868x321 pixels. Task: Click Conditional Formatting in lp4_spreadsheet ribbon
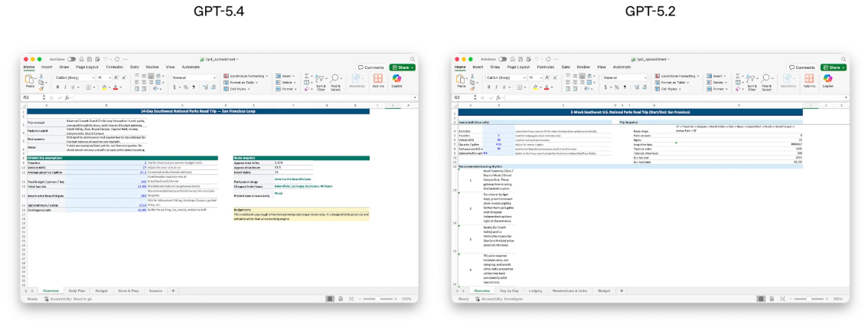pos(246,77)
